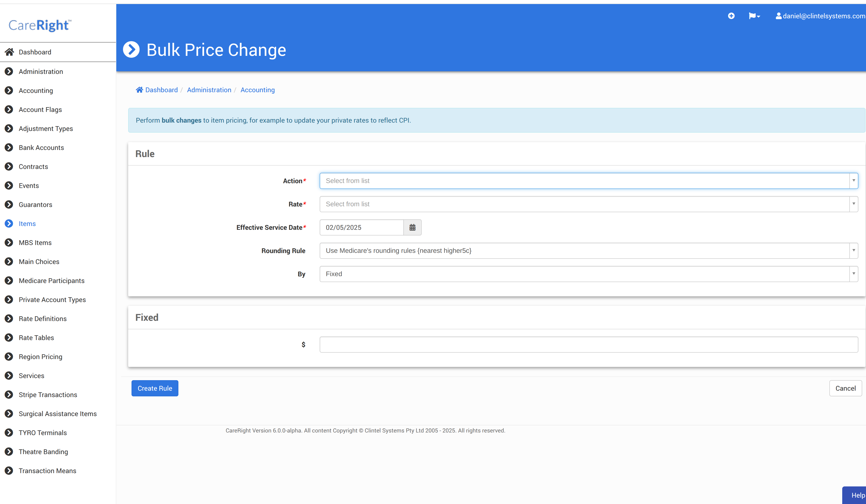Viewport: 866px width, 504px height.
Task: Follow the Administration breadcrumb link
Action: pos(209,90)
